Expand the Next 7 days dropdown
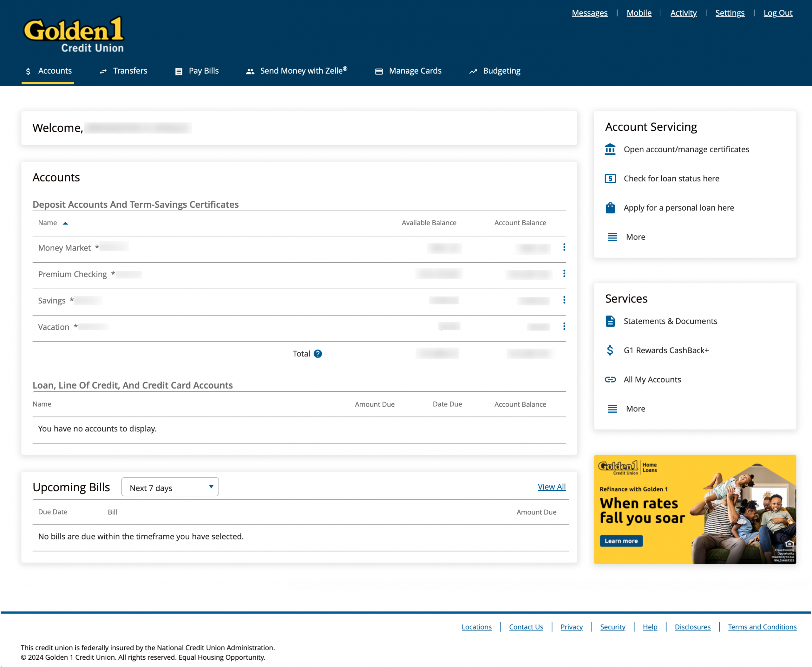The width and height of the screenshot is (812, 667). tap(170, 487)
